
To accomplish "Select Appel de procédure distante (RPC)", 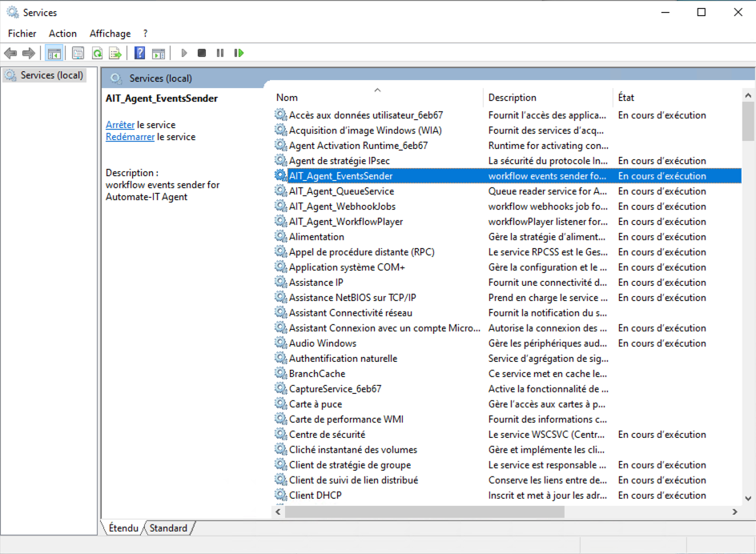I will tap(362, 251).
